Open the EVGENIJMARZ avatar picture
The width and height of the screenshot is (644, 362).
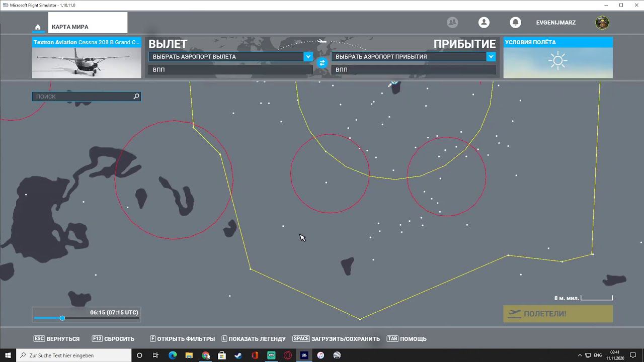pyautogui.click(x=602, y=23)
